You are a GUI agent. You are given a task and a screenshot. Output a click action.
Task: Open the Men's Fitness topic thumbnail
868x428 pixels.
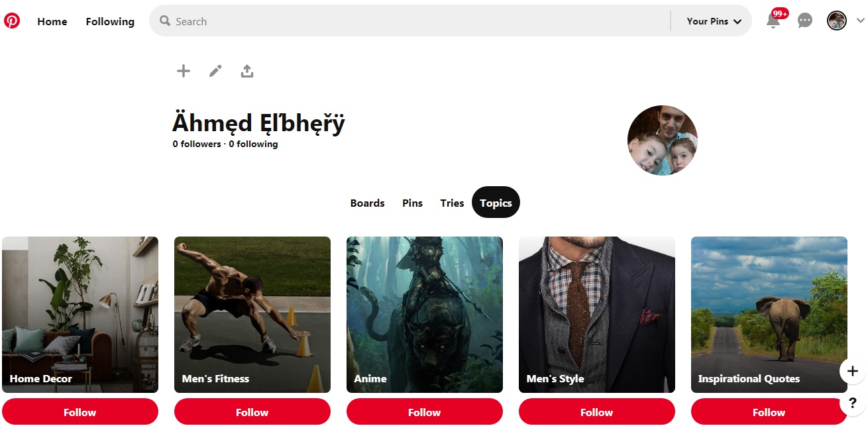tap(252, 315)
